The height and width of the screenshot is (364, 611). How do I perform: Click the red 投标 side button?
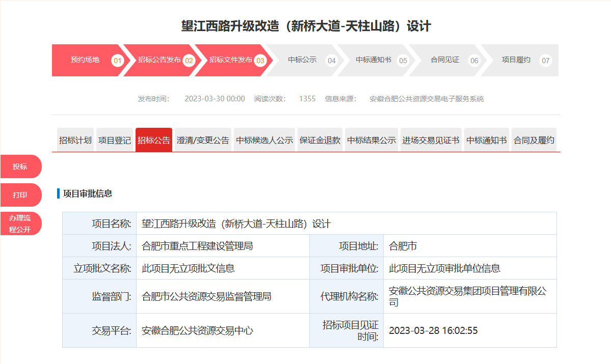pyautogui.click(x=21, y=166)
